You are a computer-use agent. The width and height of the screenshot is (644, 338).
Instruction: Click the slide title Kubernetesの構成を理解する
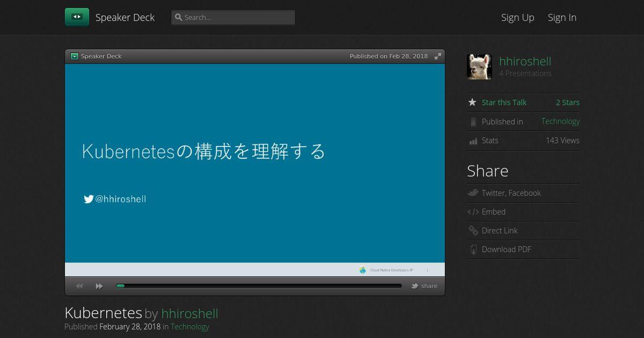(203, 151)
